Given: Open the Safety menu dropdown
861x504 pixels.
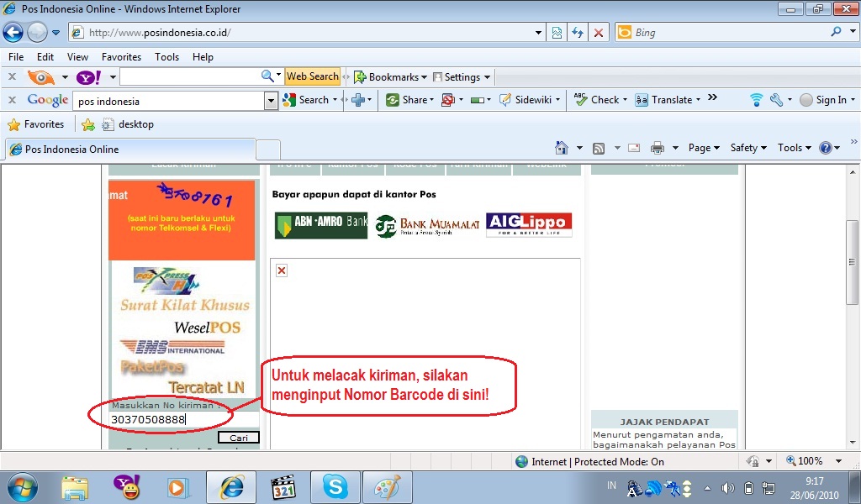Looking at the screenshot, I should click(747, 148).
